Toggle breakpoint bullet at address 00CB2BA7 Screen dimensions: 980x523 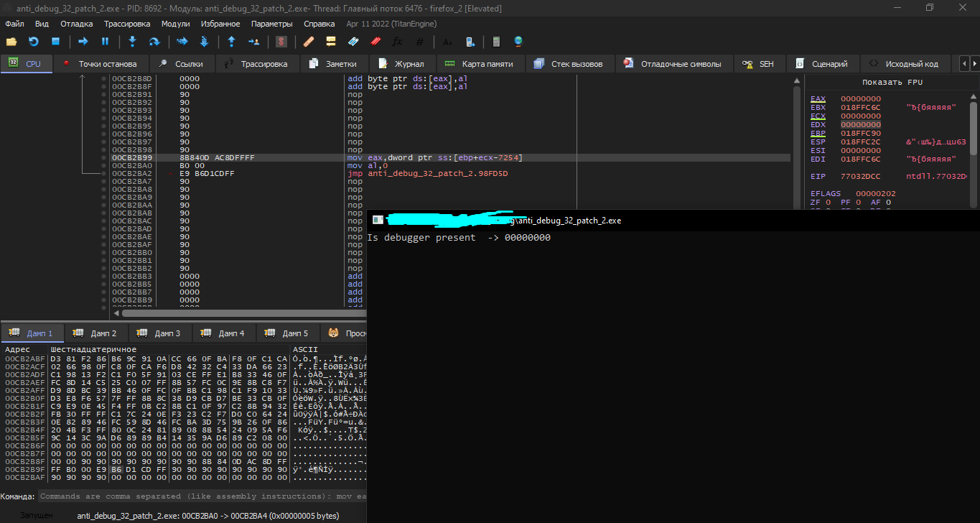point(104,181)
